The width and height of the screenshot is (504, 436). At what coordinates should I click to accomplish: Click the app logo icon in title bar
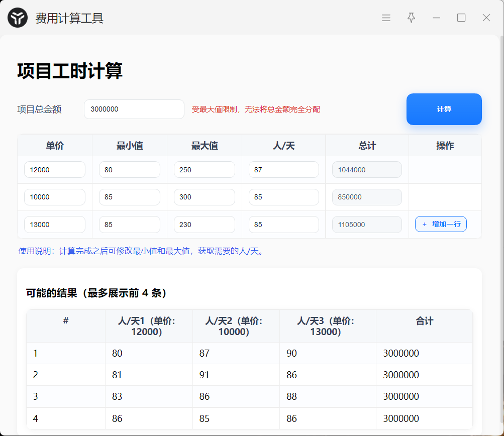(18, 18)
